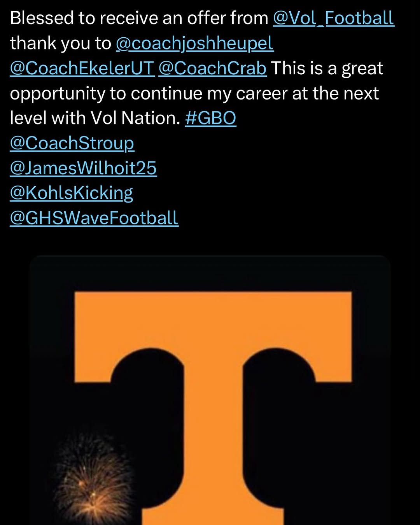Viewport: 420px width, 525px height.
Task: Click the "level with Vol Nation." text
Action: pyautogui.click(x=95, y=118)
